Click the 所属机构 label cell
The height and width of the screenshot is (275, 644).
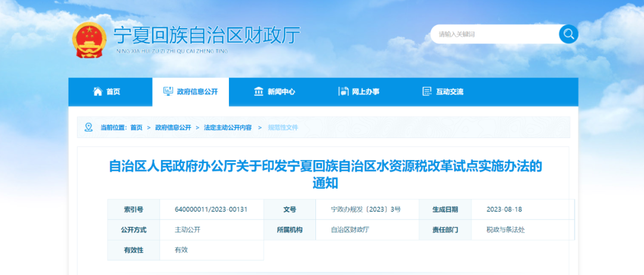point(290,230)
